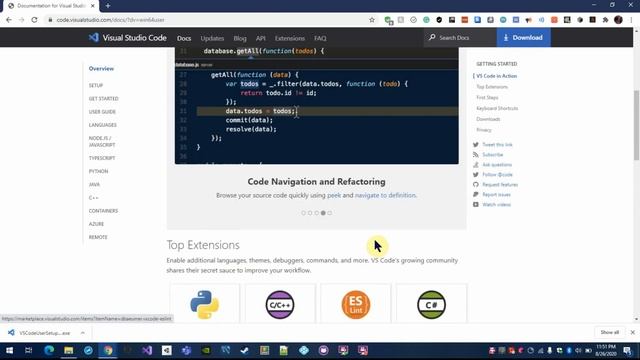Open the Chrome extensions puzzle icon
The width and height of the screenshot is (640, 360).
point(605,20)
